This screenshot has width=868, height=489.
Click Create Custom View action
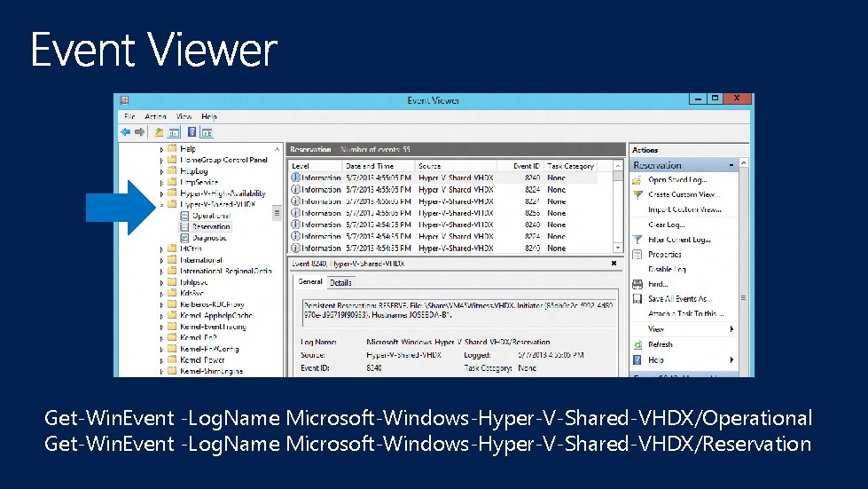(x=684, y=194)
